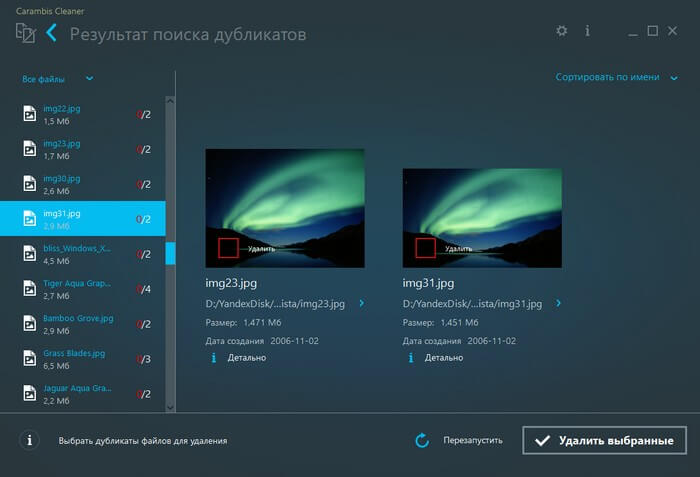
Task: Expand the img31.jpg path arrow
Action: 558,303
